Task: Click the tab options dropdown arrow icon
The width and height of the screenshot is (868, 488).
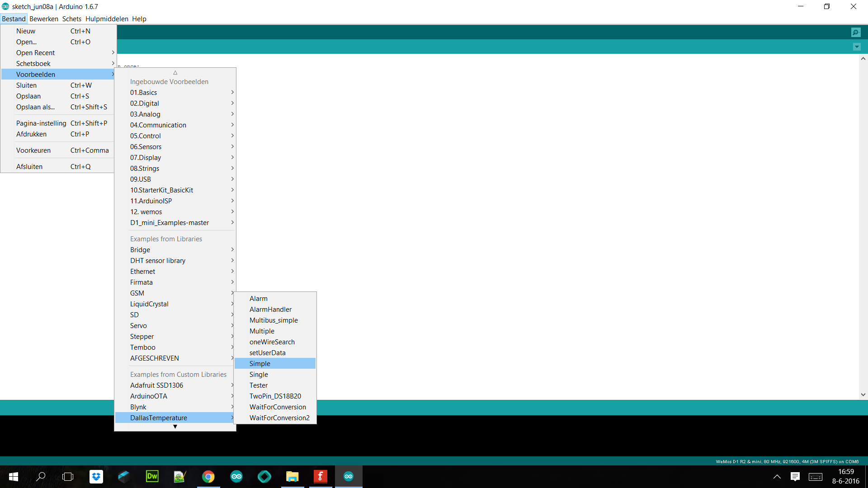Action: [857, 47]
